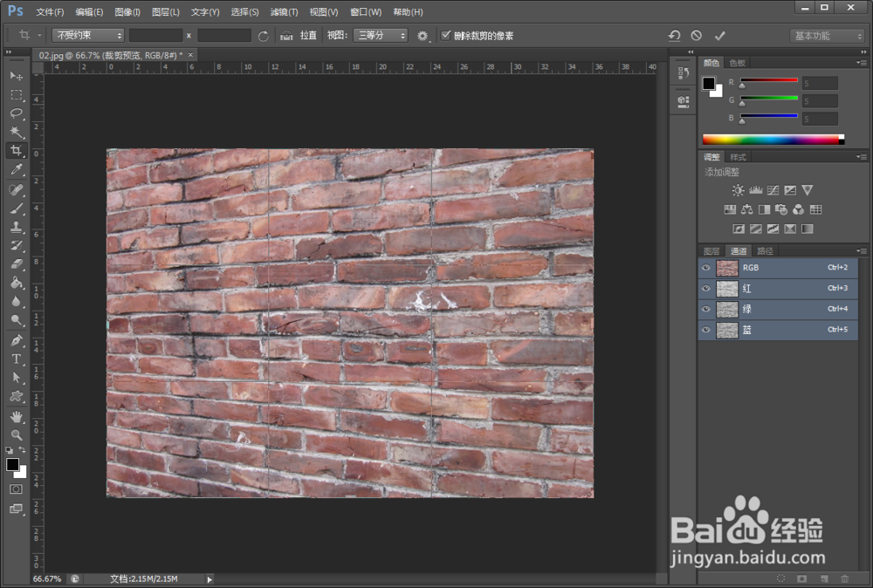Swap foreground and background colors
The image size is (873, 588).
(23, 449)
